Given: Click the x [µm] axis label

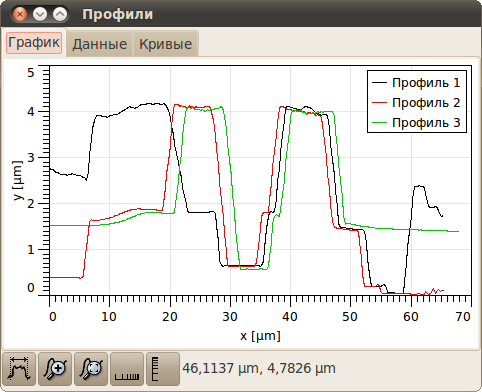Looking at the screenshot, I should tap(260, 336).
